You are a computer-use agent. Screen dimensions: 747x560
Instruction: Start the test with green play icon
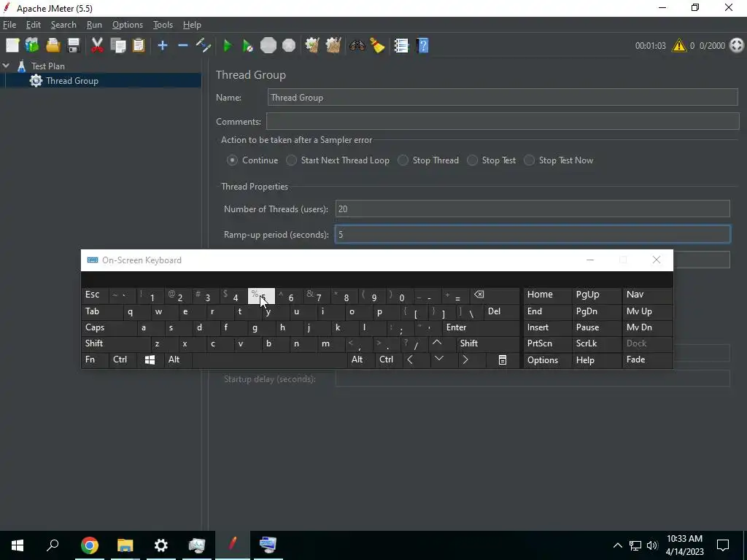[x=228, y=46]
